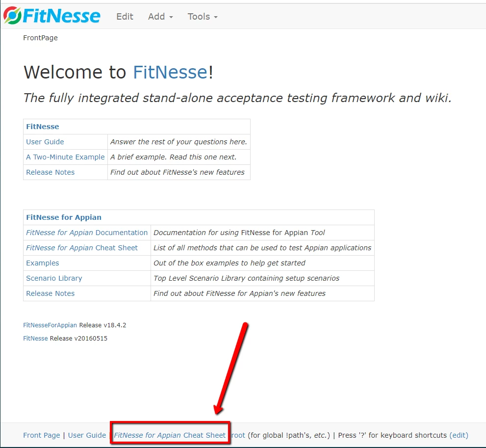This screenshot has width=486, height=448.
Task: Open the Examples link
Action: click(43, 263)
